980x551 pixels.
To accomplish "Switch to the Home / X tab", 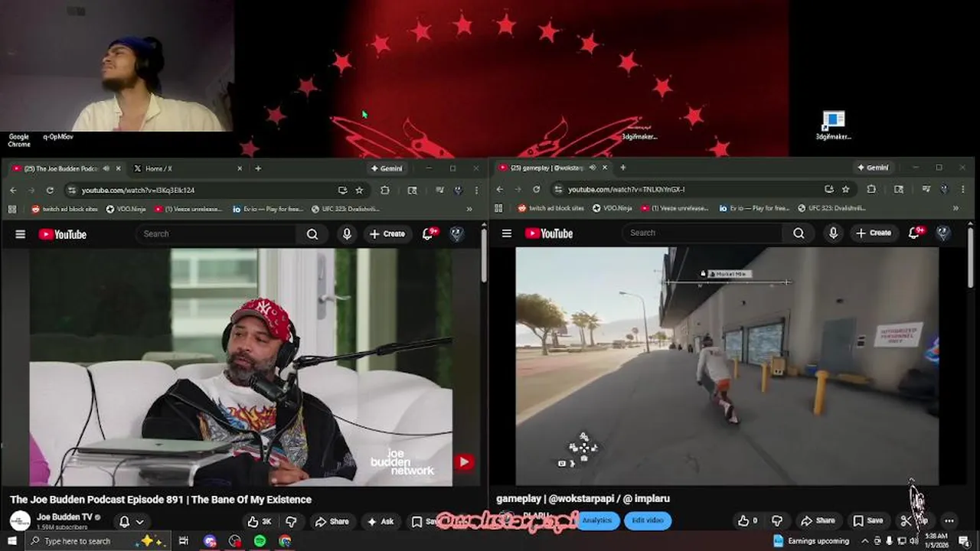I will [x=187, y=168].
